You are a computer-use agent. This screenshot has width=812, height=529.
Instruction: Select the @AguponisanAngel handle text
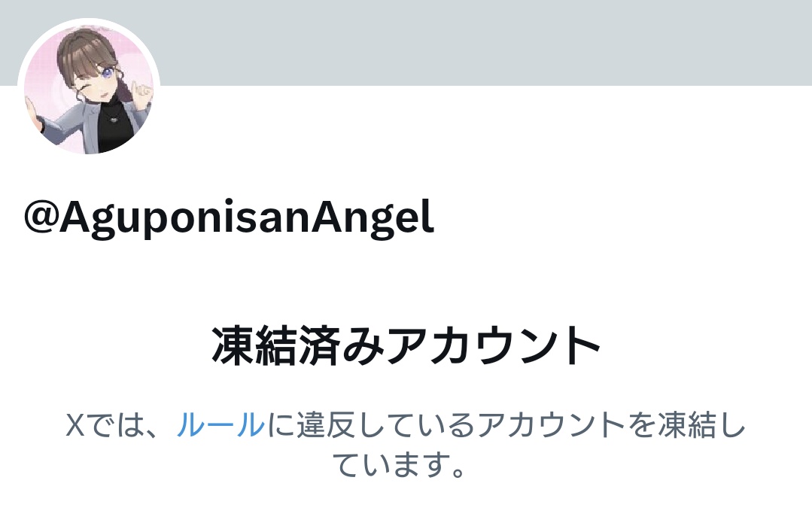pos(229,218)
